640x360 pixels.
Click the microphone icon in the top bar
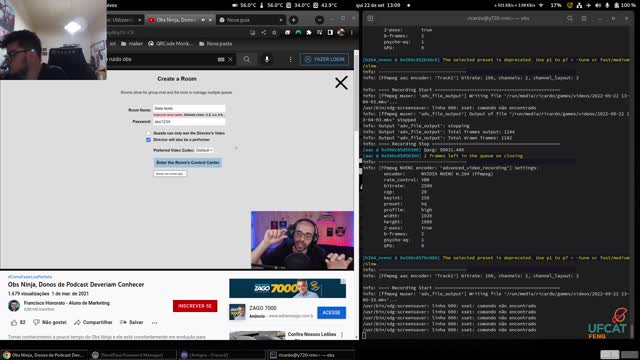(x=607, y=5)
